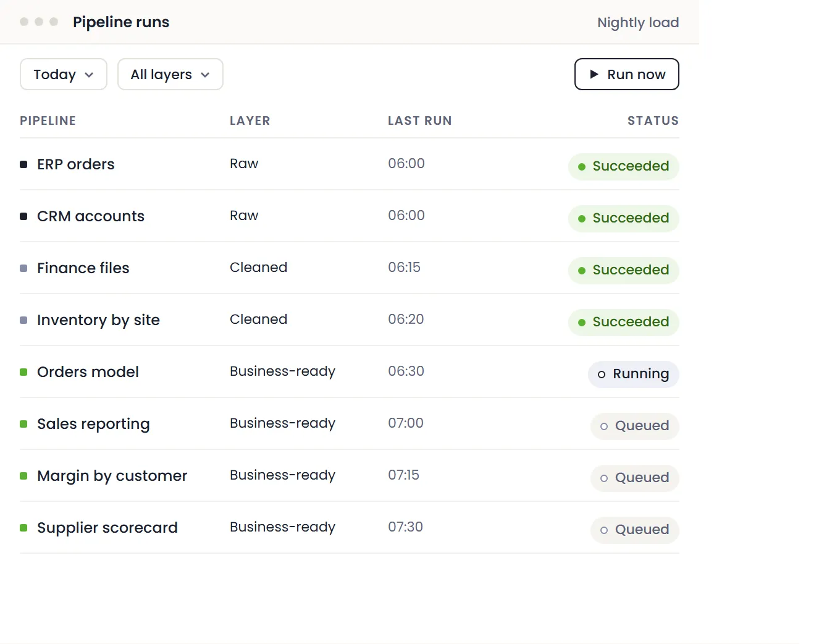The image size is (840, 644).
Task: Open the Inventory by site pipeline
Action: [x=98, y=320]
